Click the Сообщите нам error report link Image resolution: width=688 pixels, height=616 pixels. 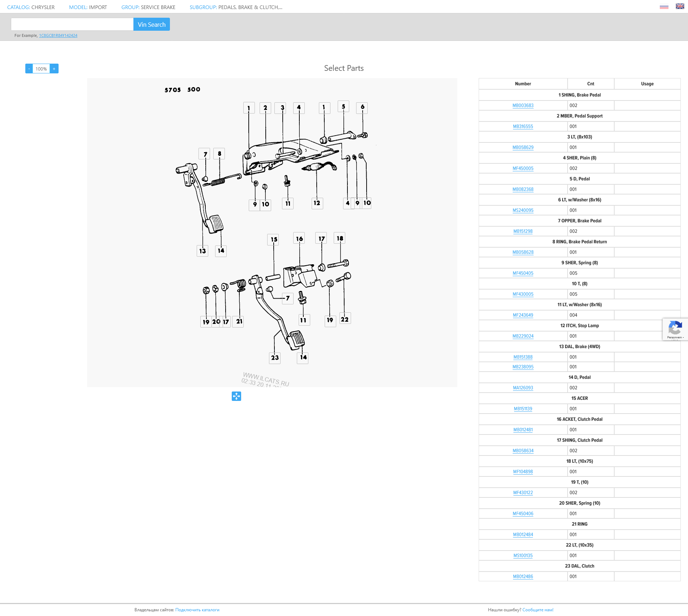538,610
